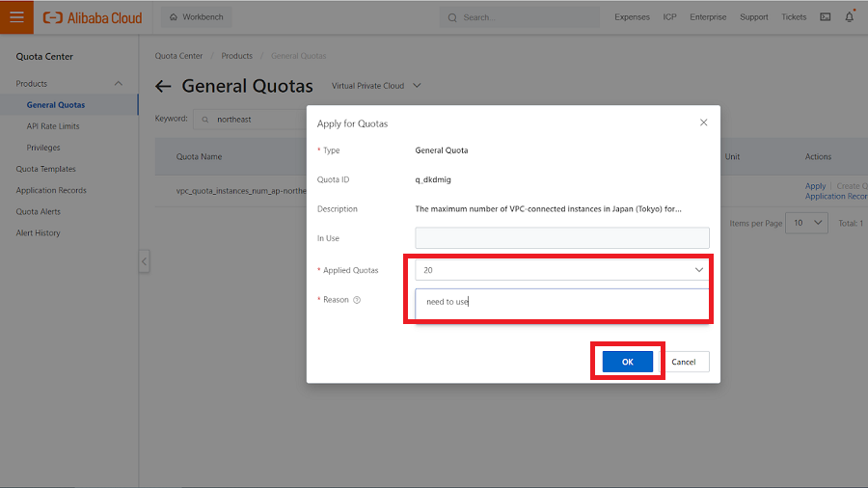
Task: Go to Application Records in sidebar
Action: tap(51, 190)
